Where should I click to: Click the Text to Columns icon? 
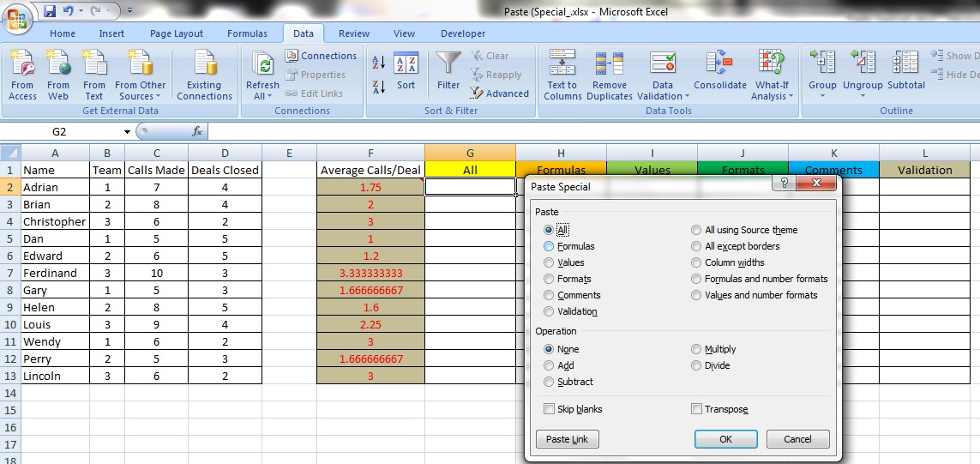tap(562, 64)
